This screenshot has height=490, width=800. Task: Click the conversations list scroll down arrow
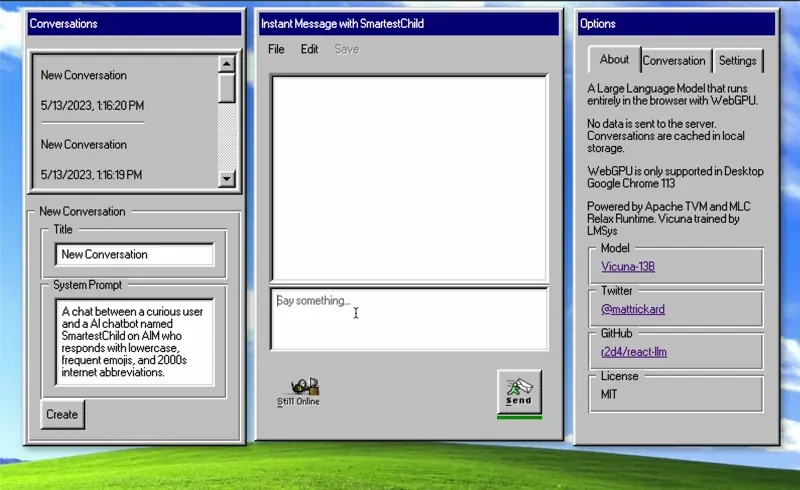pyautogui.click(x=227, y=179)
